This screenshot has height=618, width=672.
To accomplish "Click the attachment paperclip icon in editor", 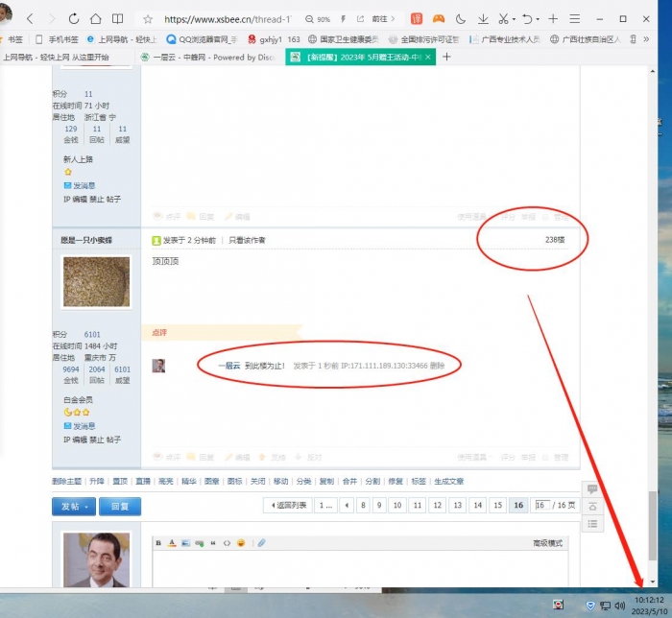I will pos(261,543).
